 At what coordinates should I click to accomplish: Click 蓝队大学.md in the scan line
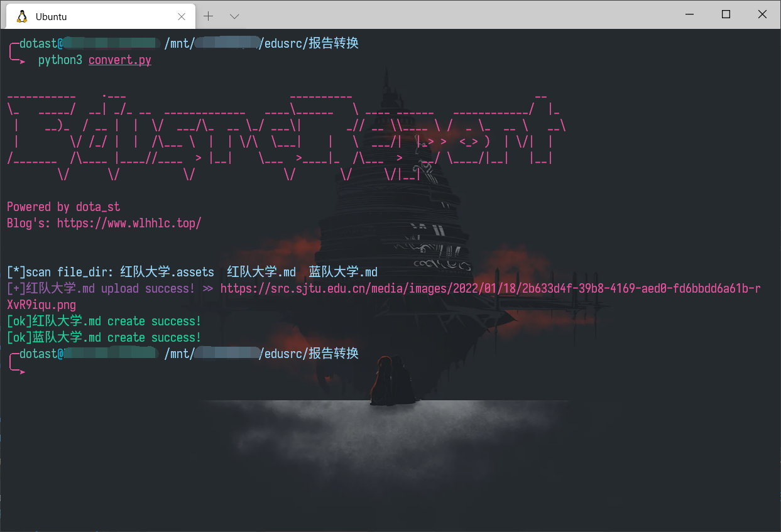343,272
